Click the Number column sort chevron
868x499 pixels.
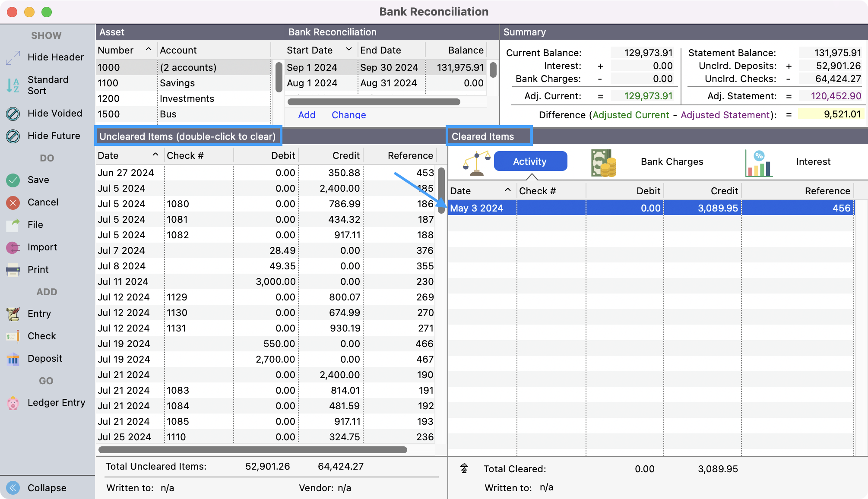148,50
